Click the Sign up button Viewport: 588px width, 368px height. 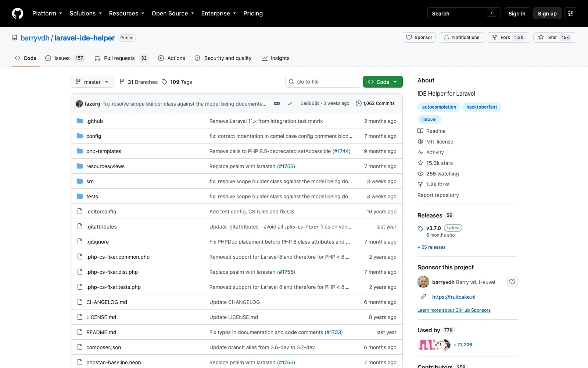coord(547,13)
